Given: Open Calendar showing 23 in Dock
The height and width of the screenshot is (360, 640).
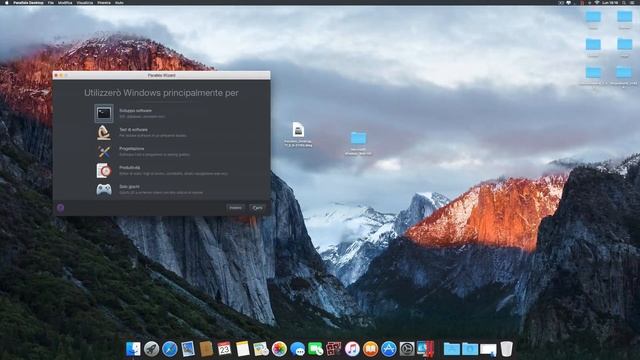Looking at the screenshot, I should coord(224,349).
